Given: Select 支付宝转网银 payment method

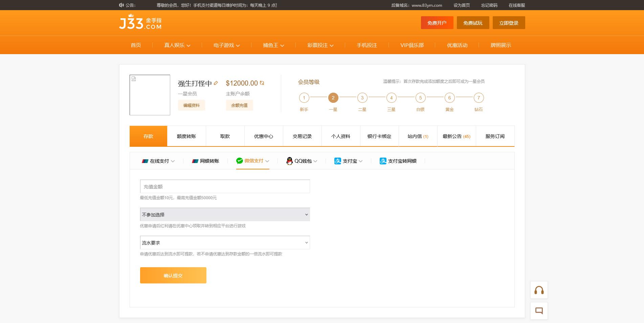Looking at the screenshot, I should coord(398,161).
